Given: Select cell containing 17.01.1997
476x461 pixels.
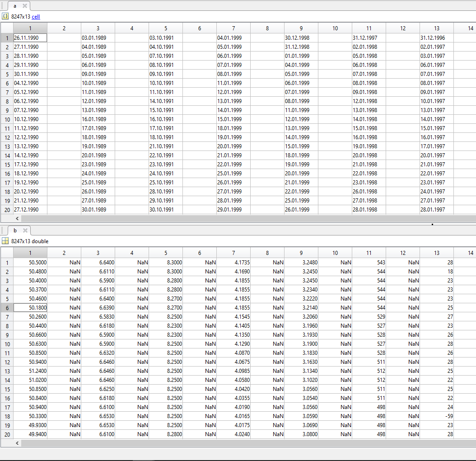Looking at the screenshot, I should [x=437, y=146].
